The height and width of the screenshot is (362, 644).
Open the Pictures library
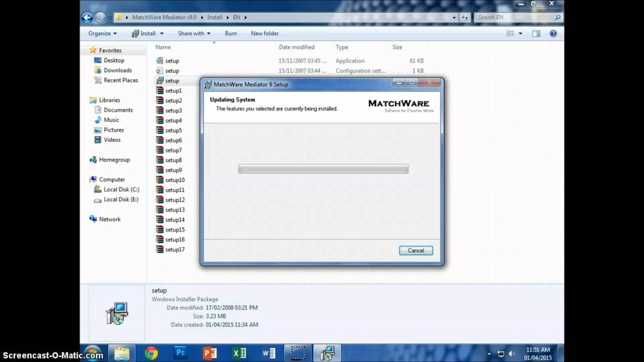(114, 130)
